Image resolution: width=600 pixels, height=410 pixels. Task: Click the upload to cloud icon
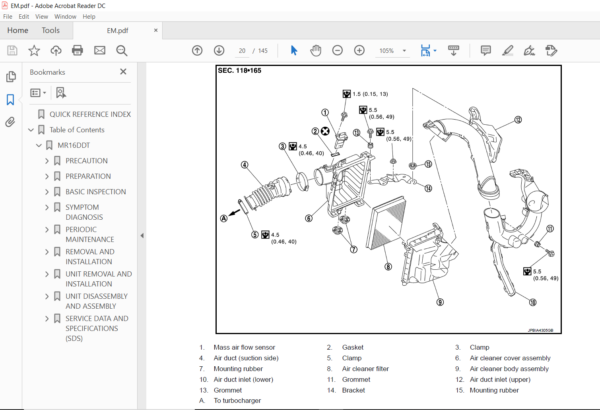(56, 51)
